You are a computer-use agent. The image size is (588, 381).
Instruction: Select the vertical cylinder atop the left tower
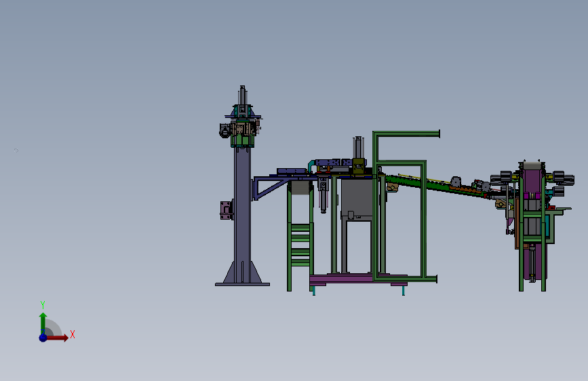243,96
